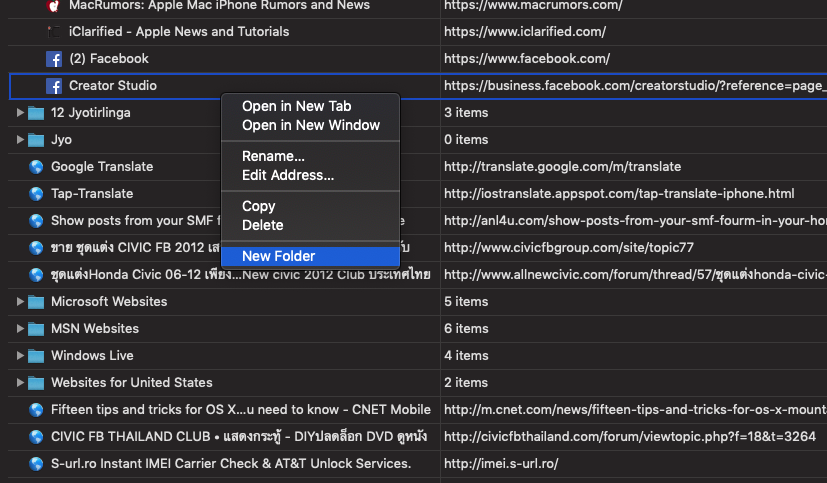Select the MacRumors bookmark title
827x483 pixels.
pos(219,5)
